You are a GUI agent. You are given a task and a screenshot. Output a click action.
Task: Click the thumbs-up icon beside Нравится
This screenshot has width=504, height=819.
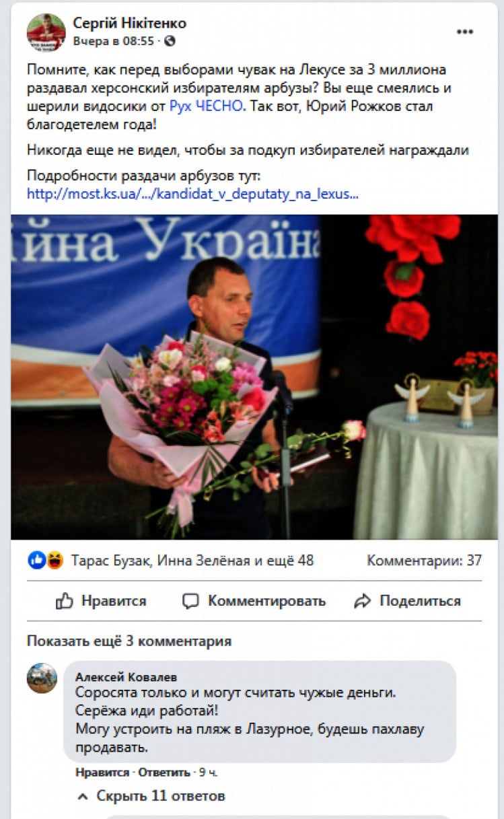65,600
